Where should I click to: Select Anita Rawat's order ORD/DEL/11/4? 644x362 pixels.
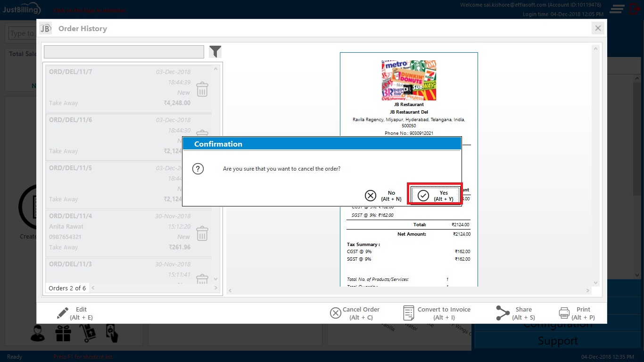click(x=128, y=232)
